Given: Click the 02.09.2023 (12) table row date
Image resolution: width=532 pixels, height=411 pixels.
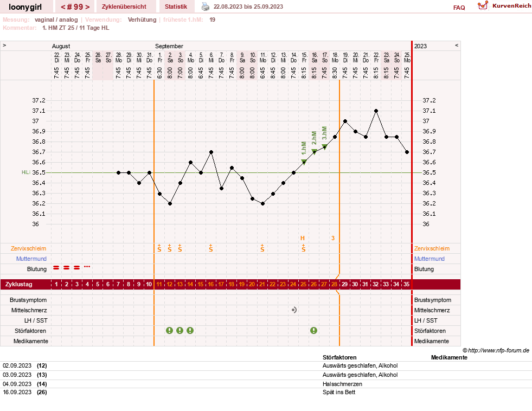Looking at the screenshot, I should pos(25,365).
